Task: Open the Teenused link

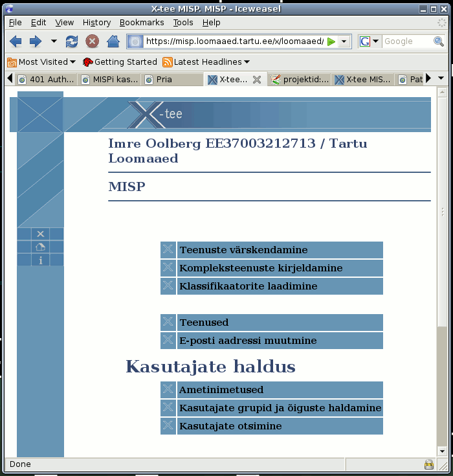Action: 280,323
